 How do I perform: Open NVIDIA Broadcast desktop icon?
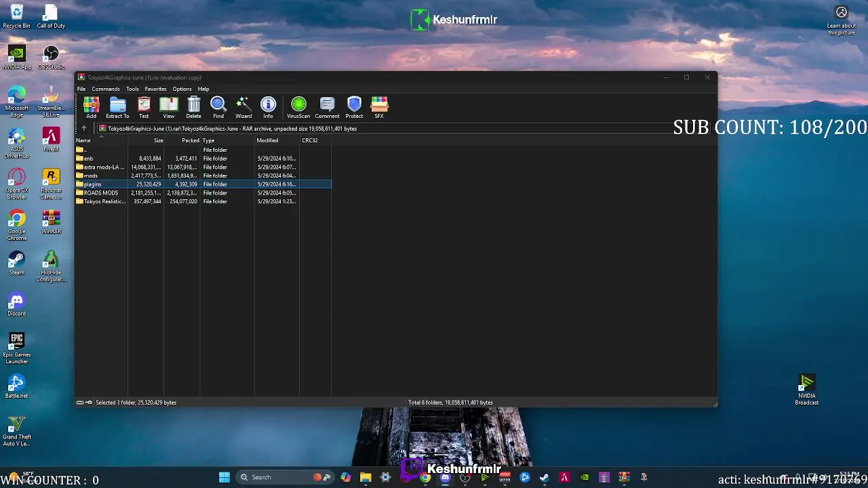807,390
